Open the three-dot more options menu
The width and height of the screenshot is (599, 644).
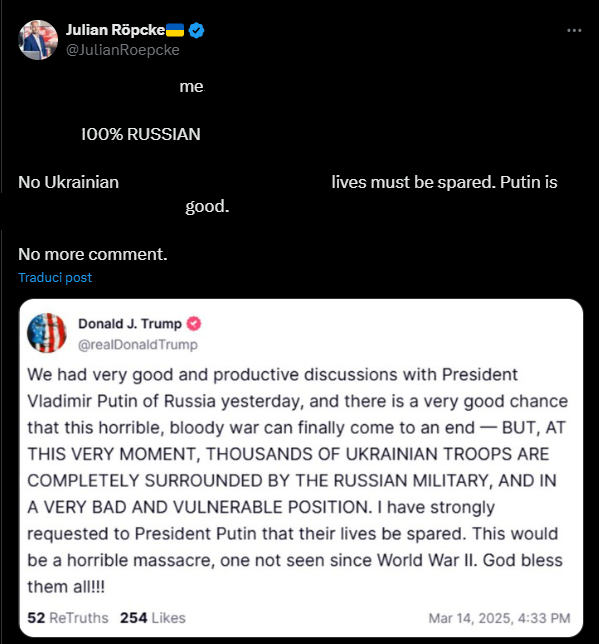(x=574, y=30)
